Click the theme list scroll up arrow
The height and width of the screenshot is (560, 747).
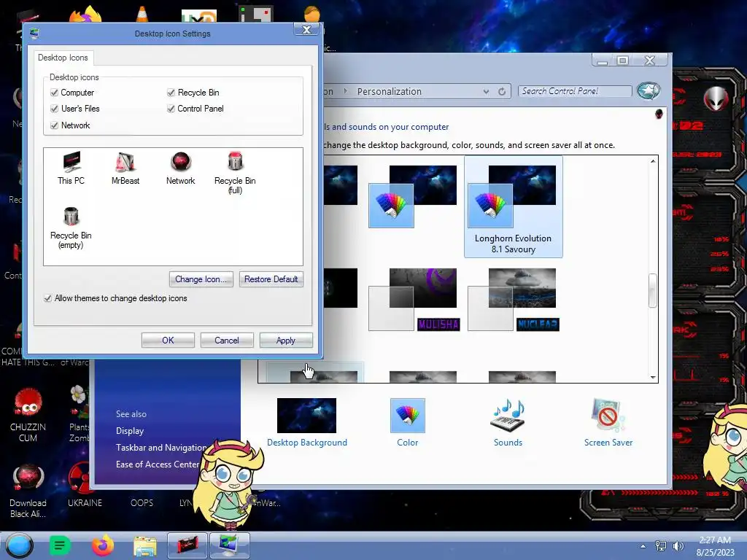pos(653,161)
